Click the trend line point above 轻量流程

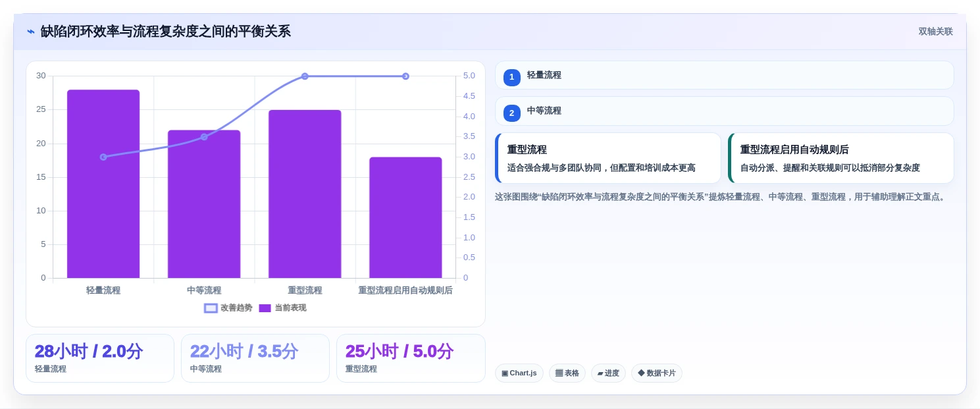point(103,157)
